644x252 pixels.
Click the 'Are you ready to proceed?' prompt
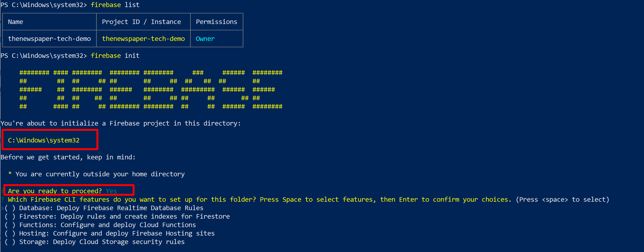pyautogui.click(x=55, y=191)
